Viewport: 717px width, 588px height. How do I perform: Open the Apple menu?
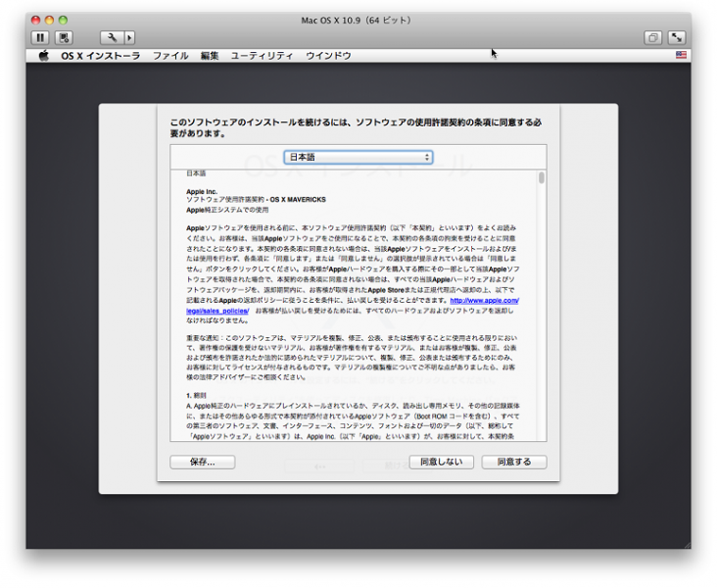[x=43, y=56]
